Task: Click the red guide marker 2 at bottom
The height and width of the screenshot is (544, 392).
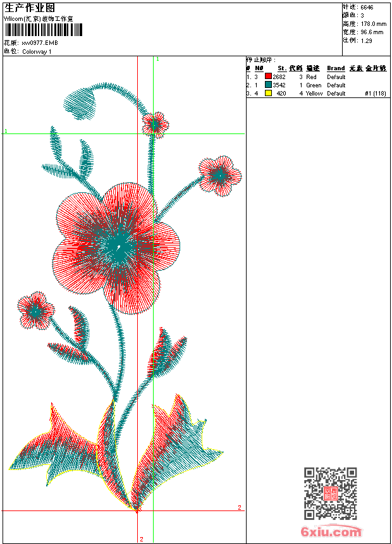Action: coord(142,539)
